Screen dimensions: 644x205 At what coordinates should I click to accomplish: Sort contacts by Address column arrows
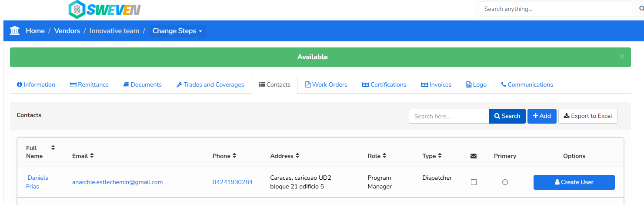[x=297, y=156]
